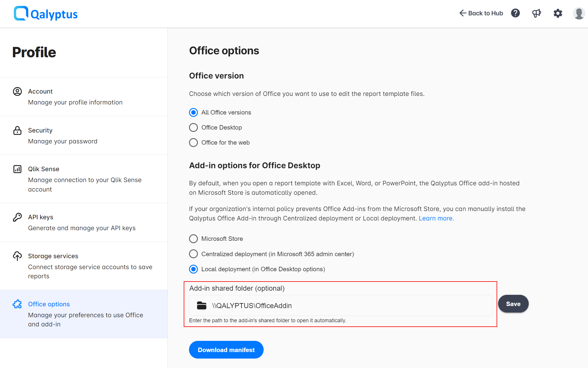Click the Storage services cloud icon

(17, 256)
